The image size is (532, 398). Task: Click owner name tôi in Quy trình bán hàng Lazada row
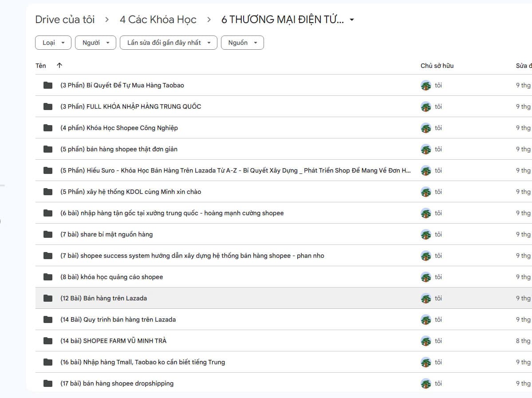tap(438, 319)
